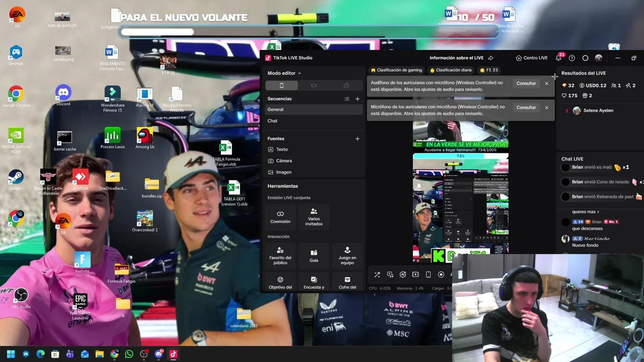The width and height of the screenshot is (644, 362).
Task: Dismiss the Micrófono unavailable warning
Action: [547, 108]
